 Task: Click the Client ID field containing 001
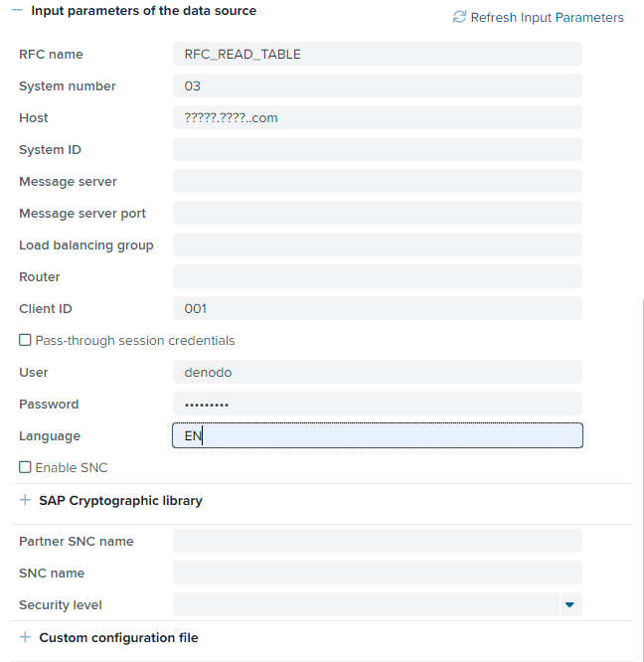(x=378, y=308)
